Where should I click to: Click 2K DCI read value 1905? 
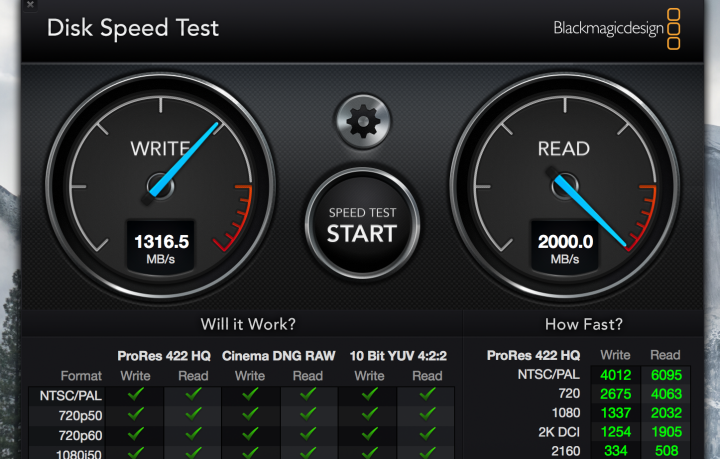666,432
